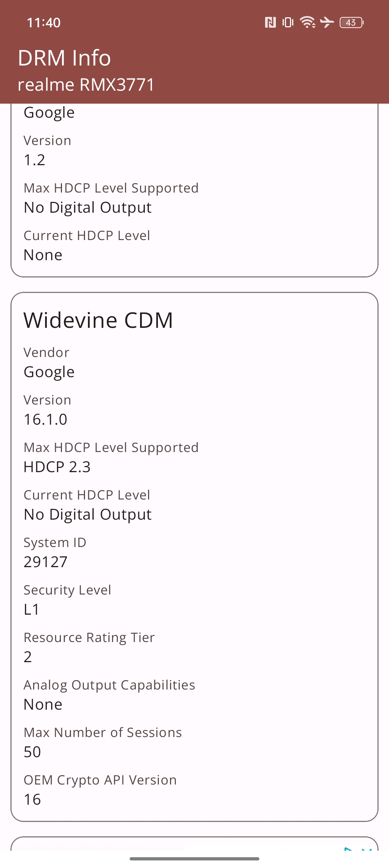The height and width of the screenshot is (868, 389).
Task: Tap the Resource Rating Tier value 2
Action: coord(28,657)
